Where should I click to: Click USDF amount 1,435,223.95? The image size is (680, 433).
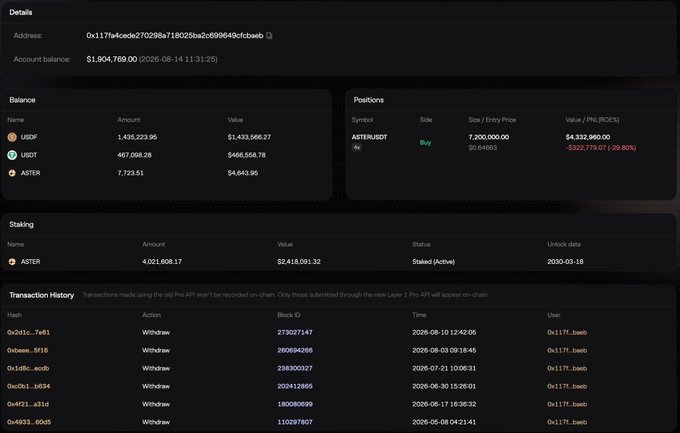pyautogui.click(x=137, y=137)
